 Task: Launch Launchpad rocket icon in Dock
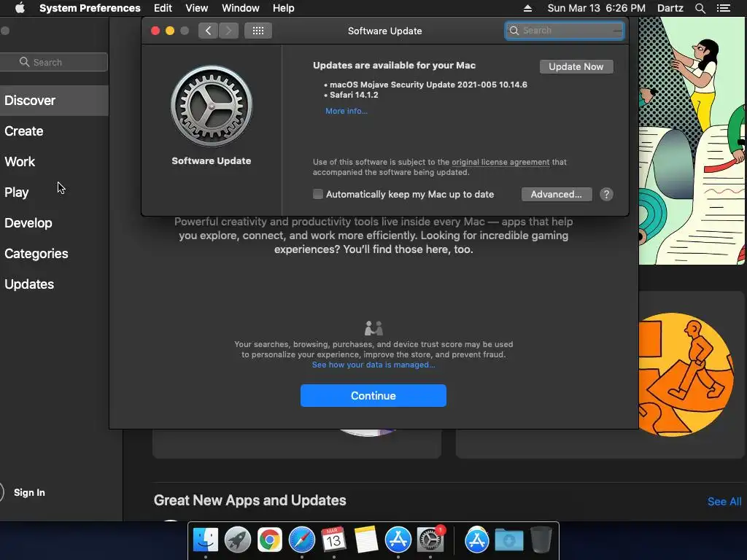pos(237,540)
